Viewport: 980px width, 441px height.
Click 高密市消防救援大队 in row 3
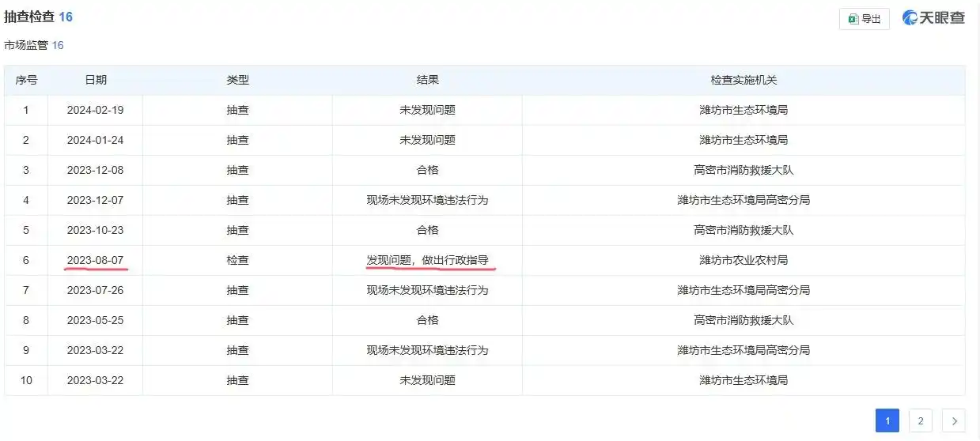coord(744,170)
